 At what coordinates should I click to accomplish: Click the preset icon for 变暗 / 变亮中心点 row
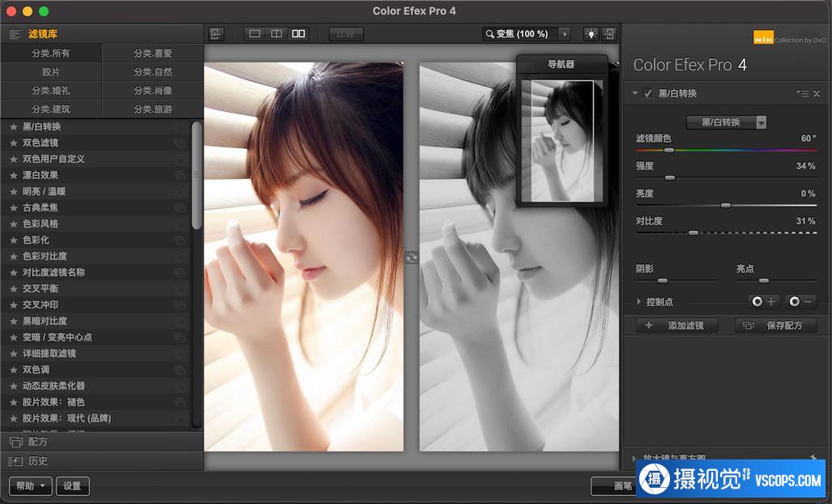[x=180, y=337]
